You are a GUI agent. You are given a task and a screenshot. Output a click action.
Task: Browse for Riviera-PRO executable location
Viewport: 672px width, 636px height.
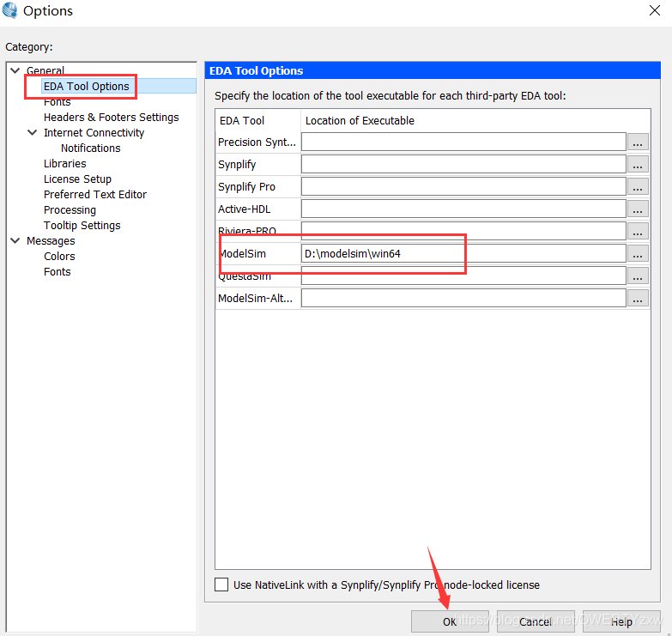tap(638, 231)
